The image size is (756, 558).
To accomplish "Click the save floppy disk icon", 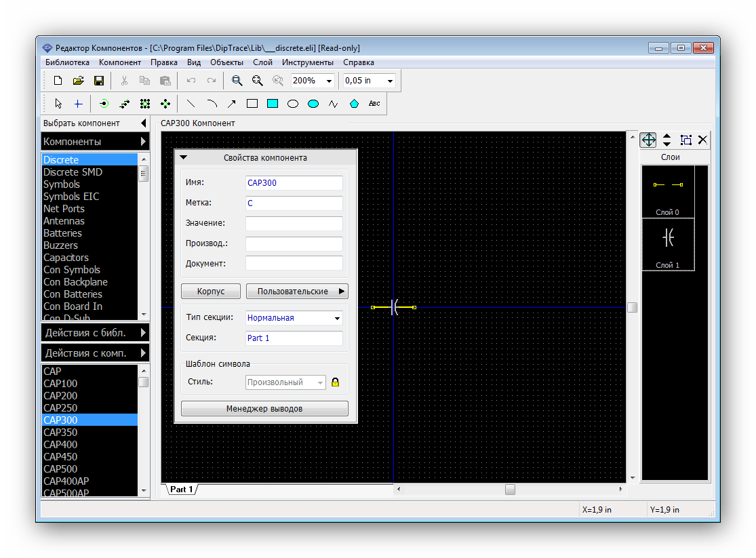I will pyautogui.click(x=98, y=81).
